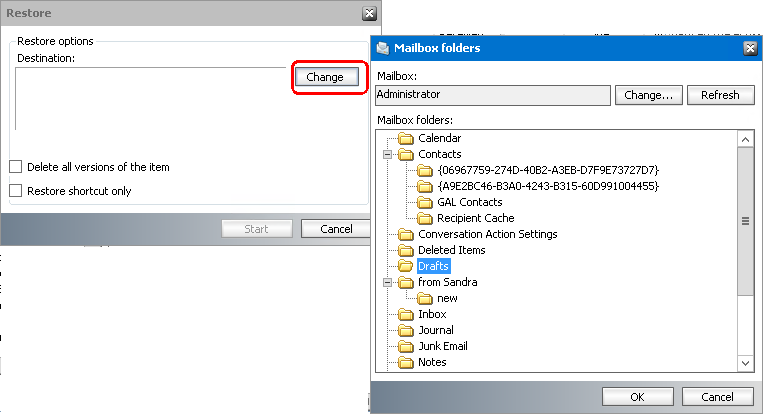Click the Deleted Items folder icon

click(406, 251)
